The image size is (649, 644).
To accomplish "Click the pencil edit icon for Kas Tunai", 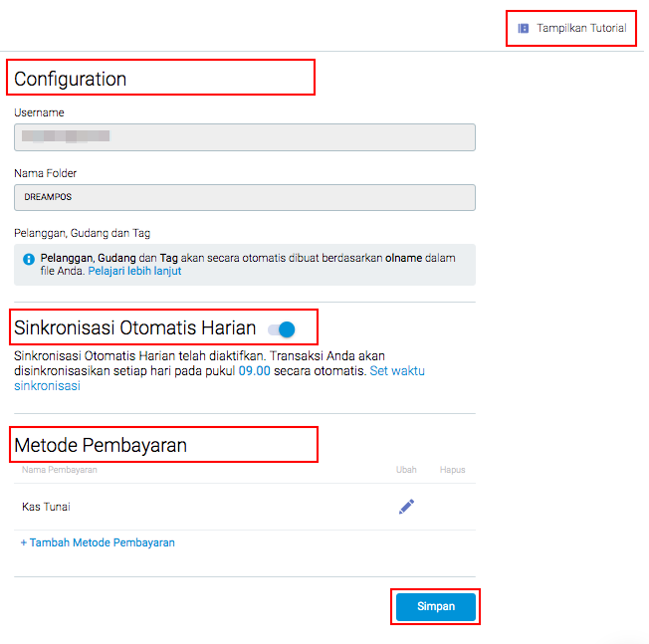I will pyautogui.click(x=406, y=507).
